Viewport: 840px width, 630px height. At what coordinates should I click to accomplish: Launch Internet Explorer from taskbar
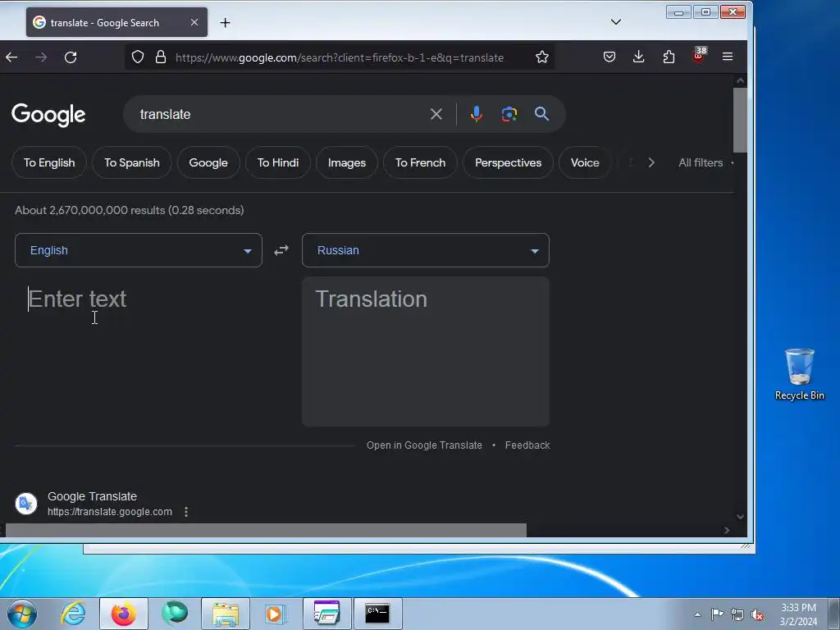[73, 614]
